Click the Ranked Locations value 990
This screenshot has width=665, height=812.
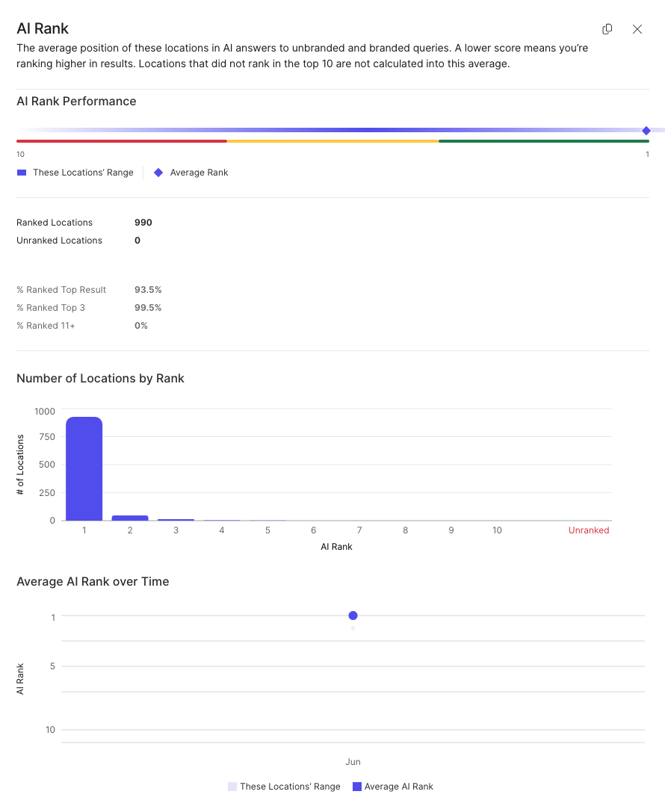[143, 223]
